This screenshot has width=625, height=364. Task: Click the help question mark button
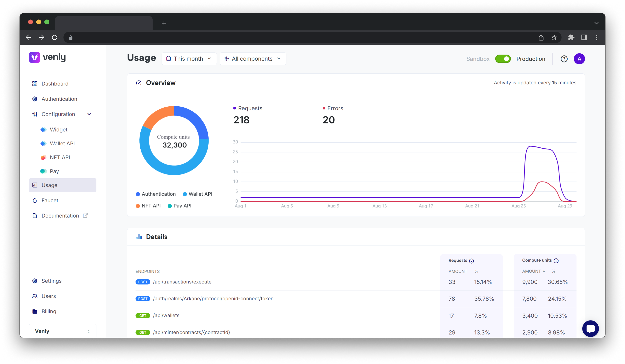[x=564, y=59]
